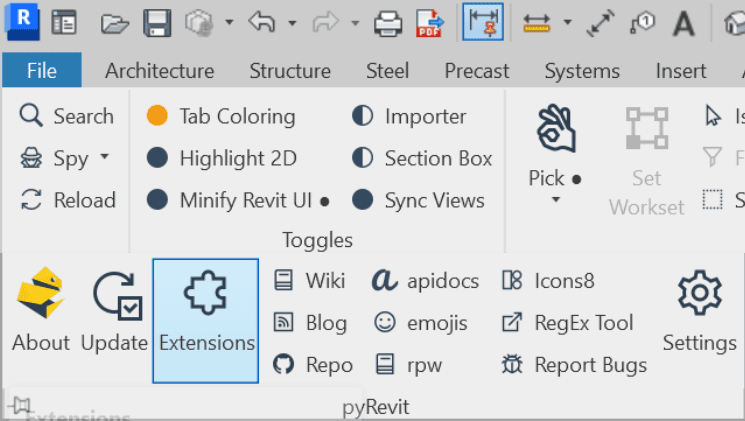Click the dashed selection rectangle icon

pyautogui.click(x=713, y=200)
